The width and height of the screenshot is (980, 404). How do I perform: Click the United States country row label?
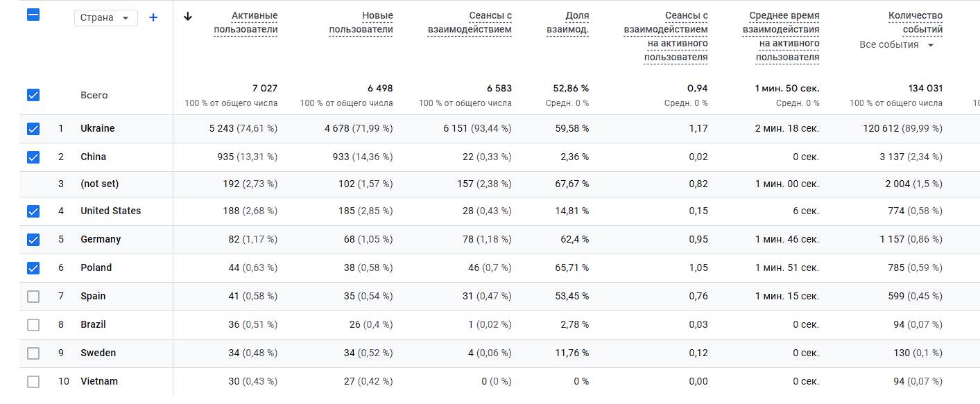coord(110,211)
